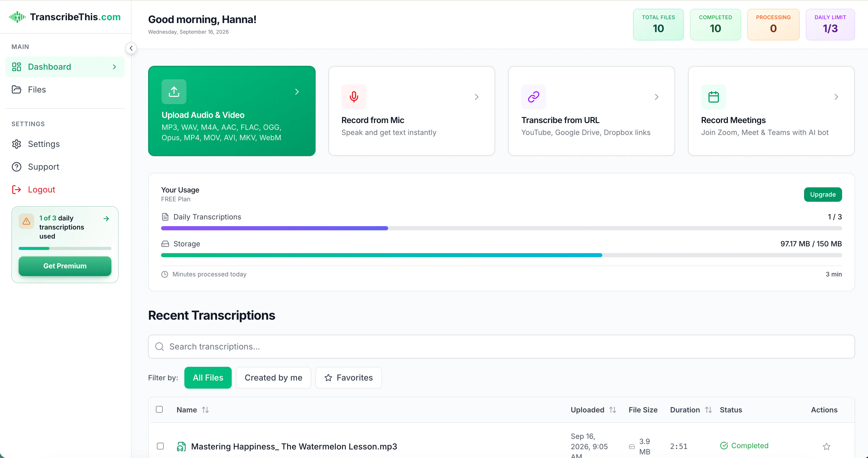This screenshot has width=868, height=458.
Task: Click the green Upgrade button
Action: pyautogui.click(x=823, y=195)
